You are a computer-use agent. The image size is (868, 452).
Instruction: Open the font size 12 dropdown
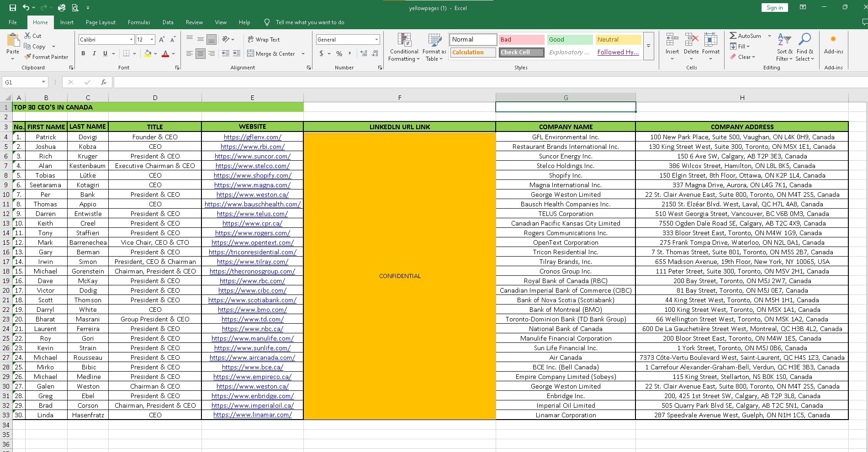(x=152, y=40)
